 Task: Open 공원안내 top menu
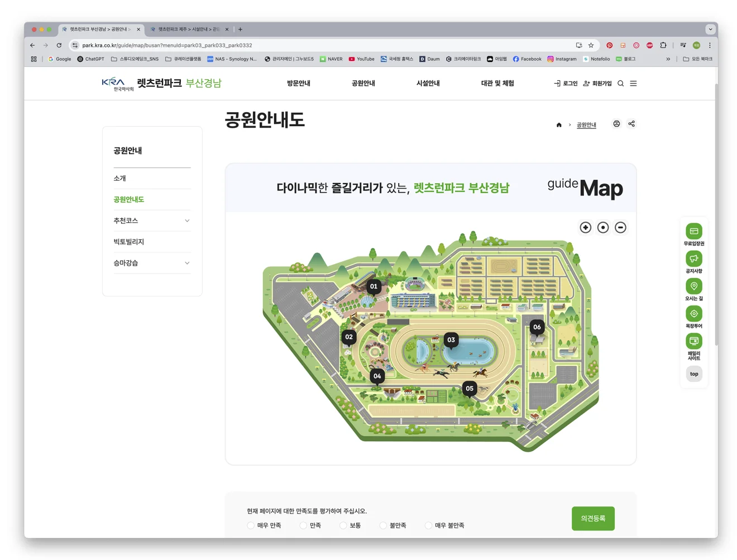(x=363, y=83)
